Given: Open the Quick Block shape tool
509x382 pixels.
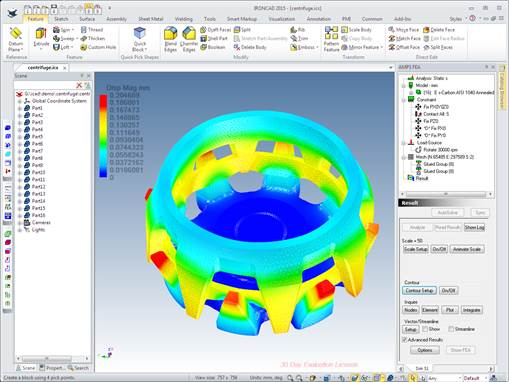Looking at the screenshot, I should pos(140,39).
